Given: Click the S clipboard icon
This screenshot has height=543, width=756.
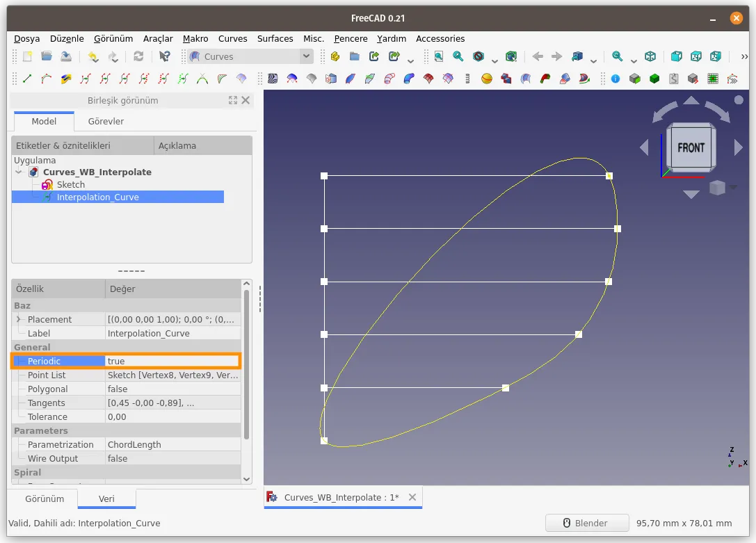Looking at the screenshot, I should (673, 79).
